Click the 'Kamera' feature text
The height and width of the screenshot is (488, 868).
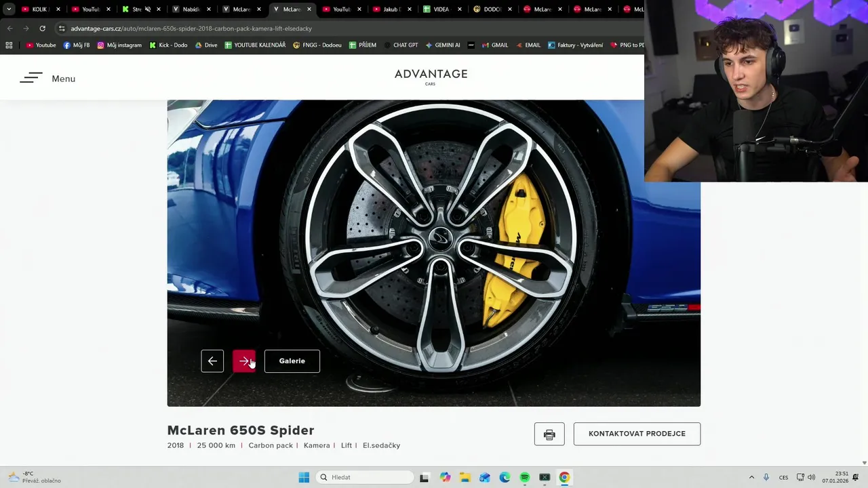[x=317, y=445]
